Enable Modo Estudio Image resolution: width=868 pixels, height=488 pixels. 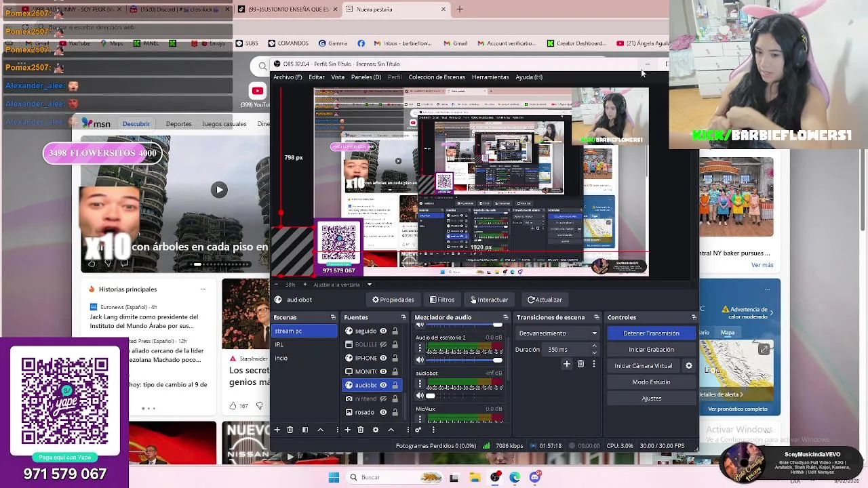coord(651,382)
